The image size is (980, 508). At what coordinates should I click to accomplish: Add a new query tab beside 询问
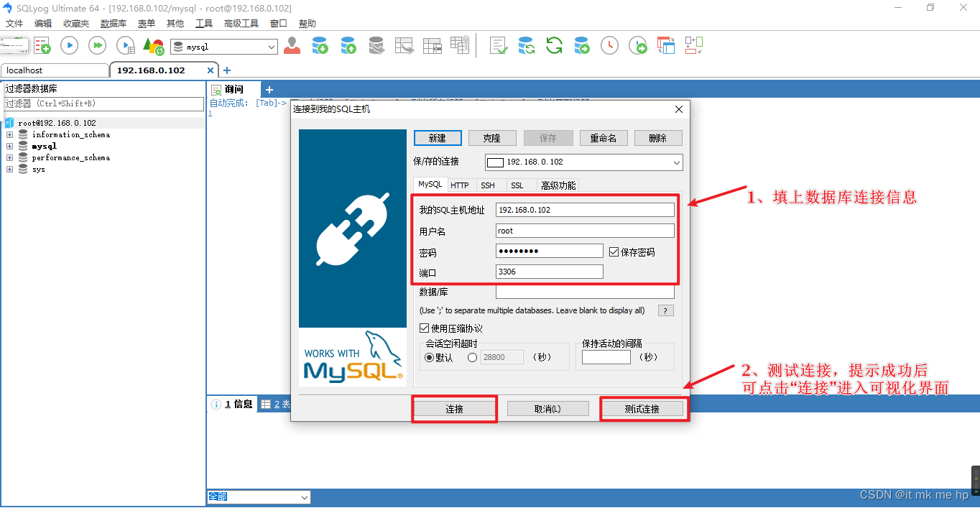(269, 90)
